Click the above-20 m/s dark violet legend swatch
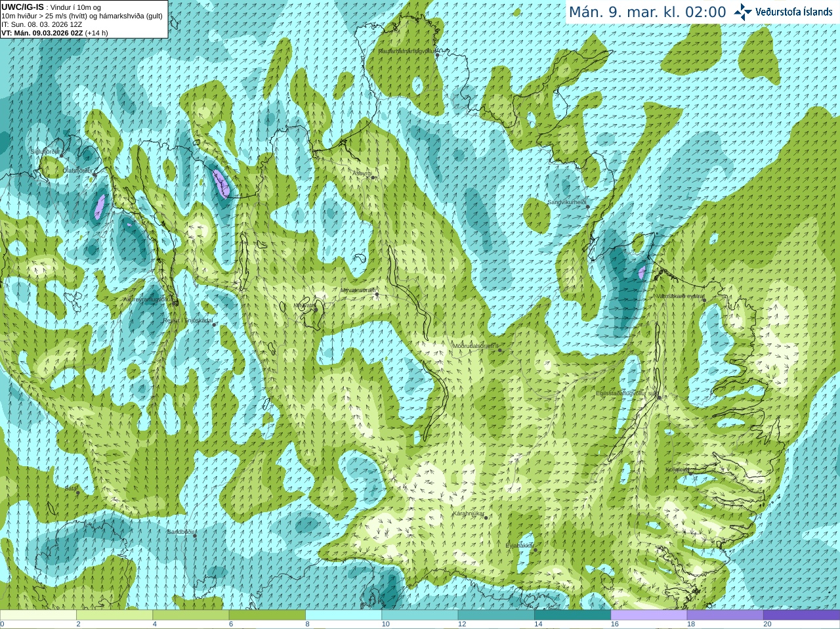Screen dimensions: 840x629 click(801, 615)
